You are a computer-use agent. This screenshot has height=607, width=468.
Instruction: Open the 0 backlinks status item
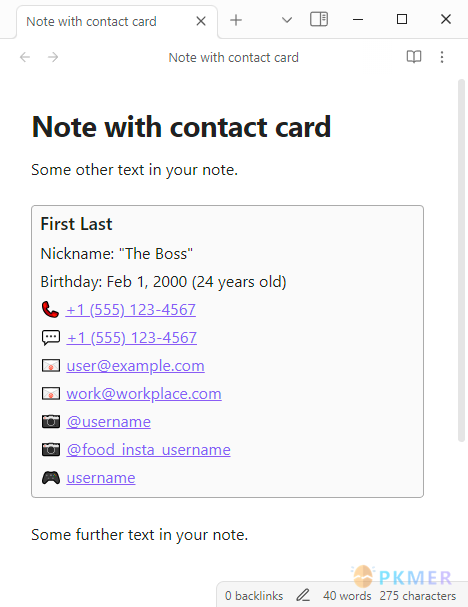pyautogui.click(x=254, y=596)
